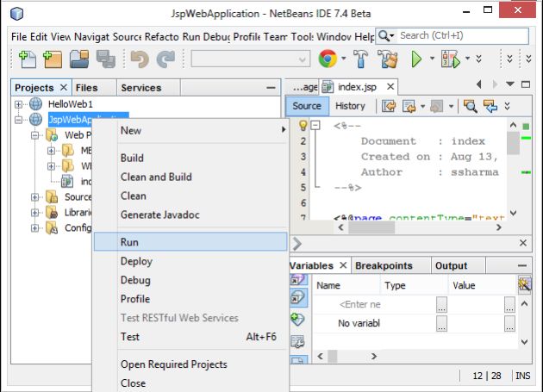Click the Undo toolbar icon

(140, 59)
